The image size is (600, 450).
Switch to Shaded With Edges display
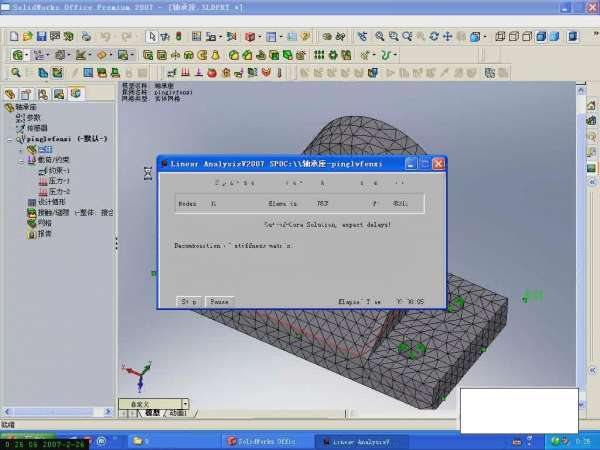pos(541,36)
